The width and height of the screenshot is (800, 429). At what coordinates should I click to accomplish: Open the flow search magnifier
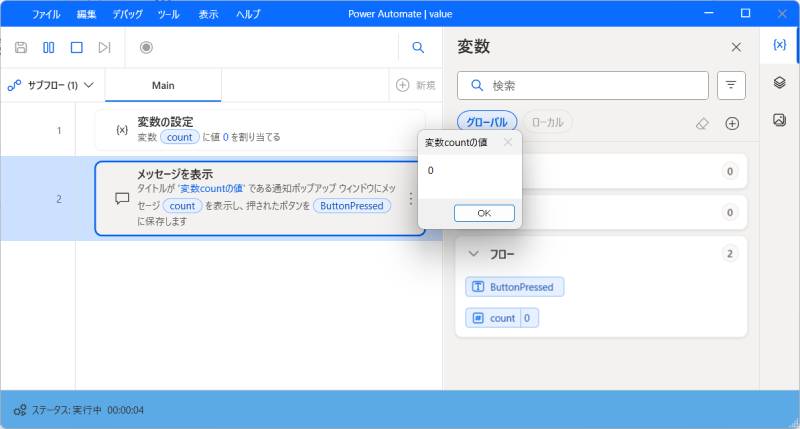pyautogui.click(x=418, y=47)
